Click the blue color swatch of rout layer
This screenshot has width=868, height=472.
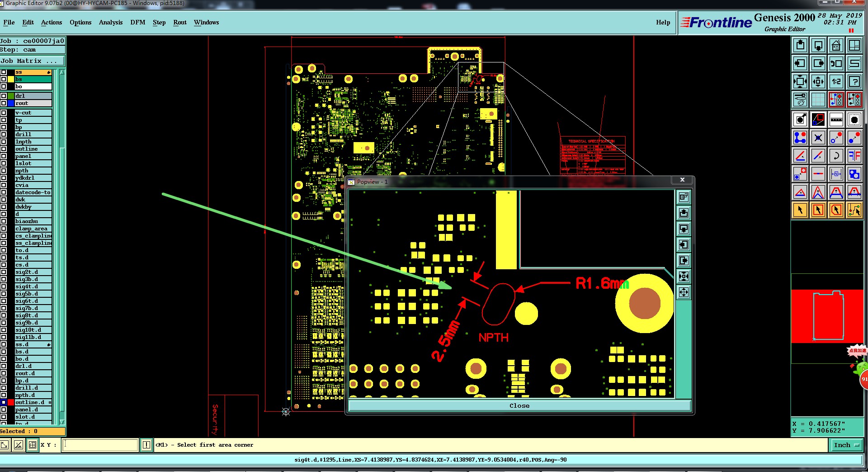coord(11,103)
